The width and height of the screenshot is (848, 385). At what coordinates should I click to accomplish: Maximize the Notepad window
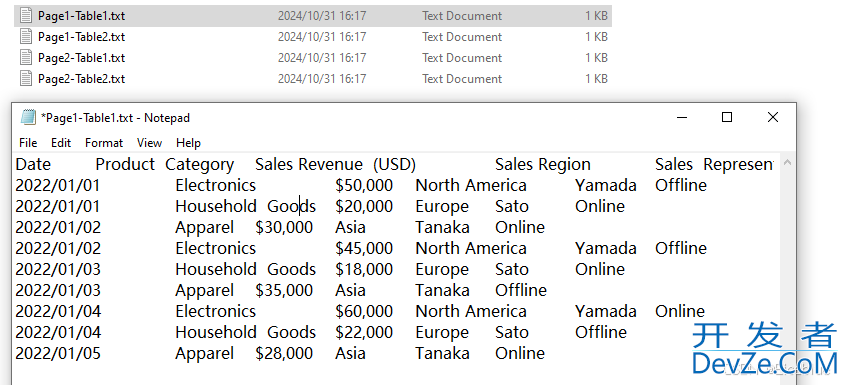pyautogui.click(x=727, y=117)
